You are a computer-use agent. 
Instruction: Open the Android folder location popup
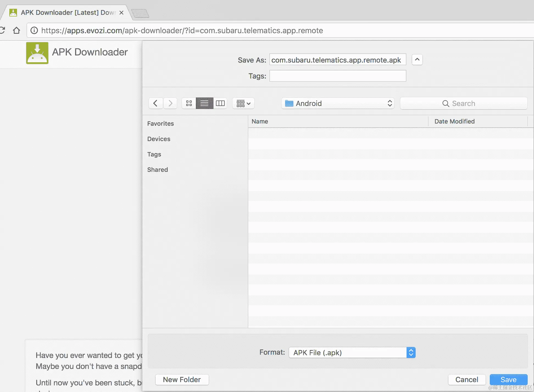pos(338,103)
